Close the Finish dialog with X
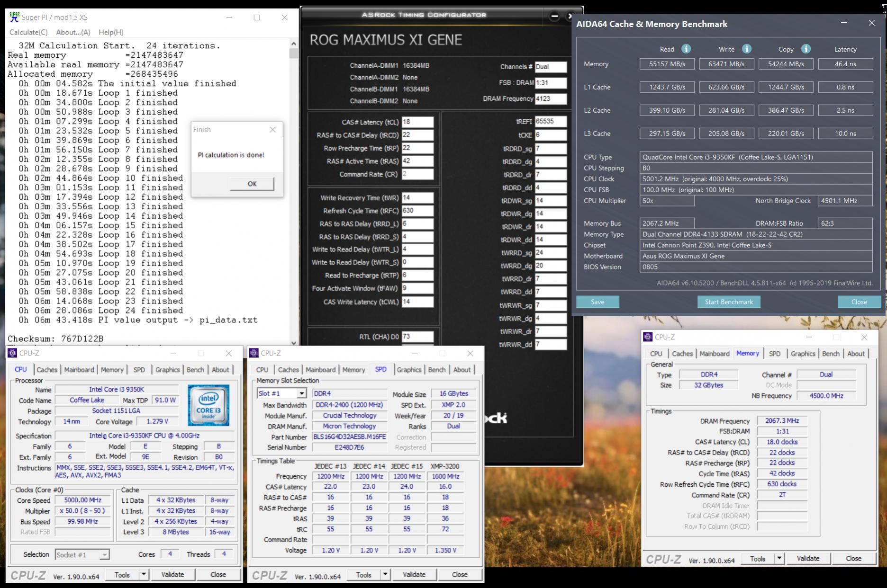887x588 pixels. (272, 130)
